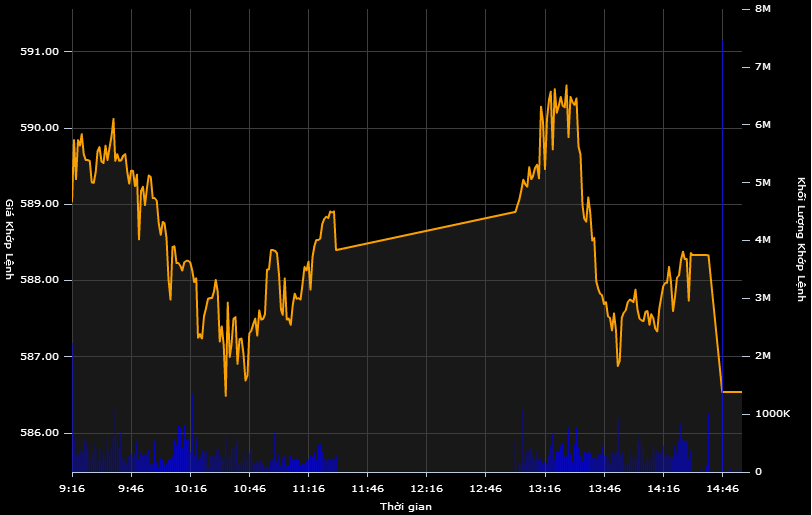Click the 10:46 time axis label
This screenshot has width=812, height=515.
(x=249, y=489)
